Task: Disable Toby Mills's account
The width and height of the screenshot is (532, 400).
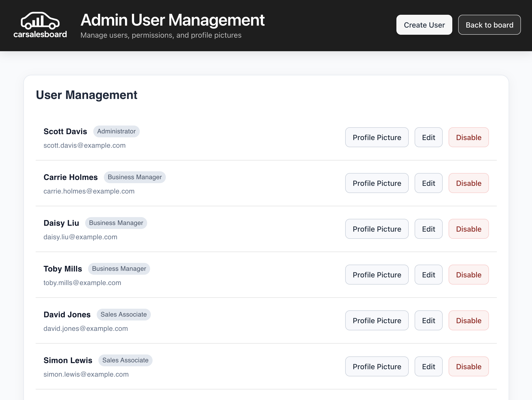Action: click(469, 274)
